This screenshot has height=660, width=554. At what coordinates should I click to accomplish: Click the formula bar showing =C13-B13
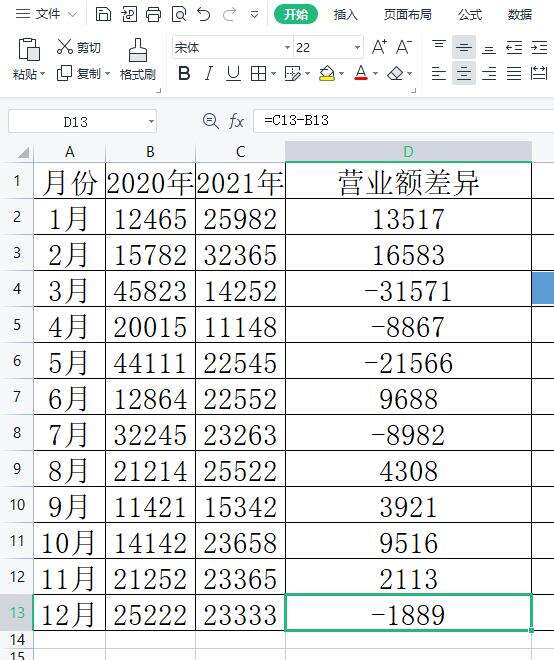[x=403, y=121]
